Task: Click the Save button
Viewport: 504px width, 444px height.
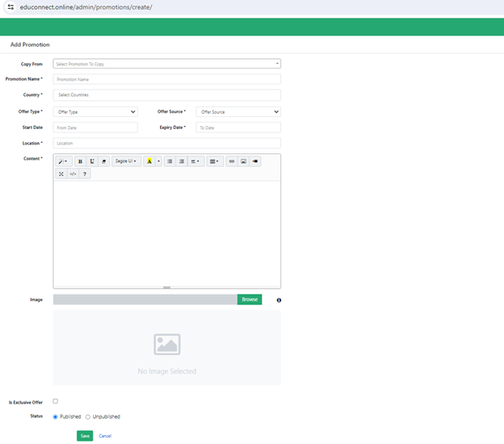Action: (85, 436)
